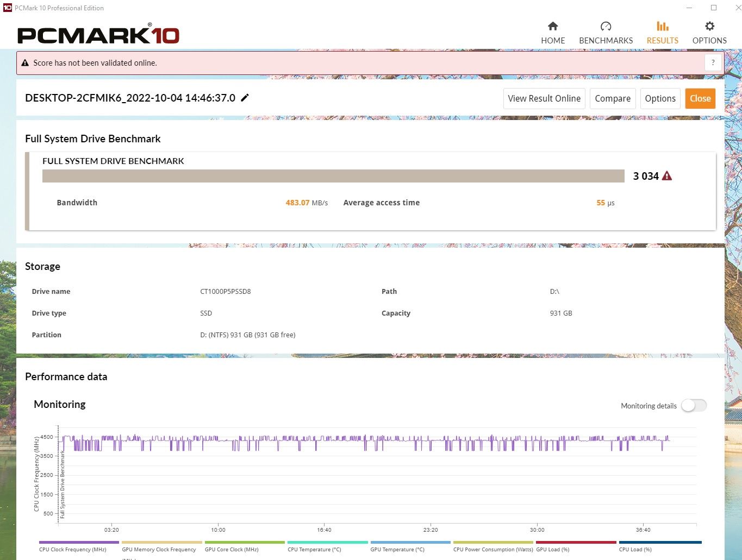Click the CPU Temperature legend swatch
This screenshot has height=560, width=742.
click(x=328, y=542)
